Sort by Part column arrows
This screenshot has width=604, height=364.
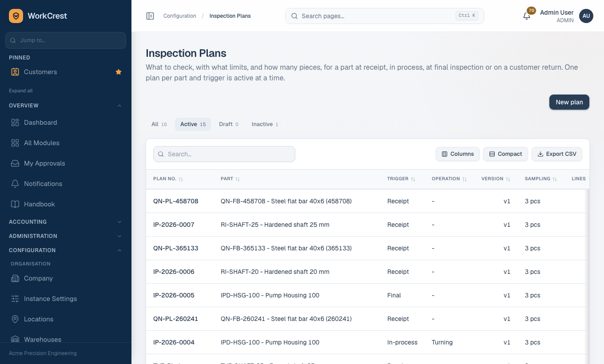pyautogui.click(x=238, y=179)
